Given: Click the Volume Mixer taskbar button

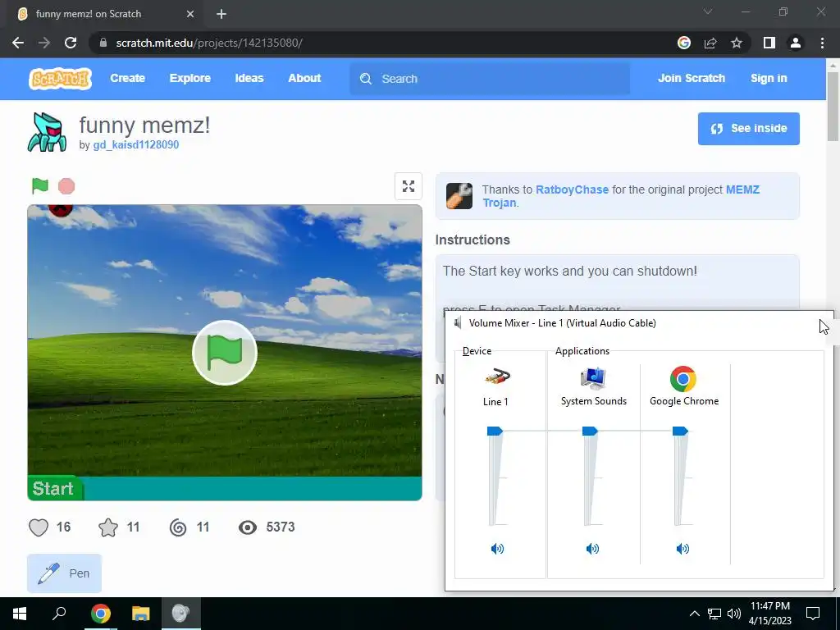Looking at the screenshot, I should [180, 614].
